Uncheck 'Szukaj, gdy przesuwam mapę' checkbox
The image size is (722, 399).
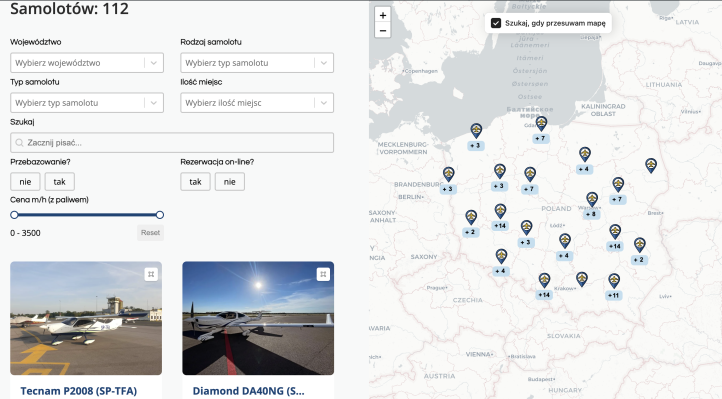(496, 23)
